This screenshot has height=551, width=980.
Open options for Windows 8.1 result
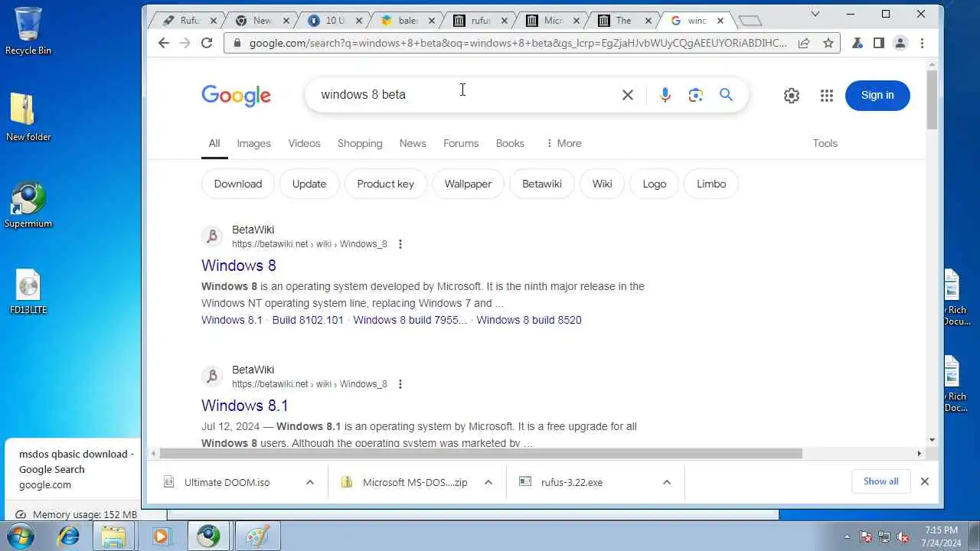click(x=400, y=384)
